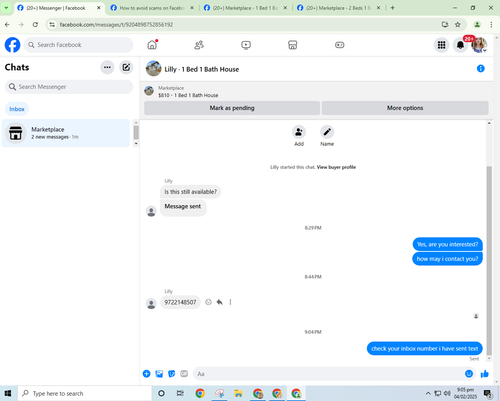Focus the Search Messenger field
The width and height of the screenshot is (500, 401).
click(x=69, y=87)
